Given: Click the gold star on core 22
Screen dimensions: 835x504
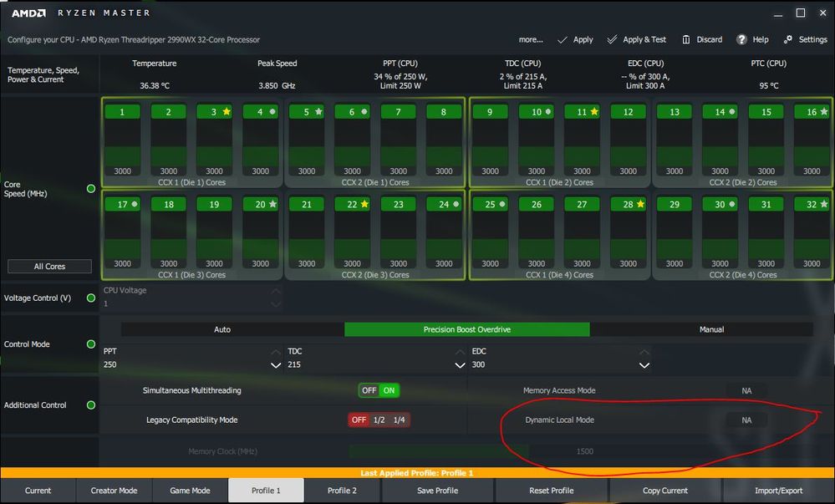Looking at the screenshot, I should click(364, 203).
